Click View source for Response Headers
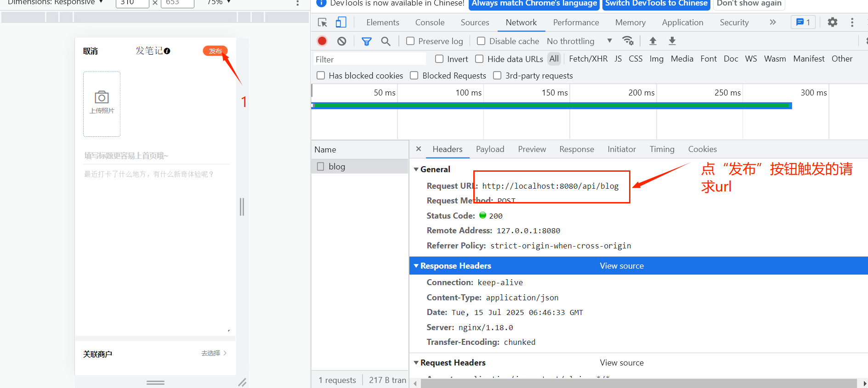 pos(622,266)
